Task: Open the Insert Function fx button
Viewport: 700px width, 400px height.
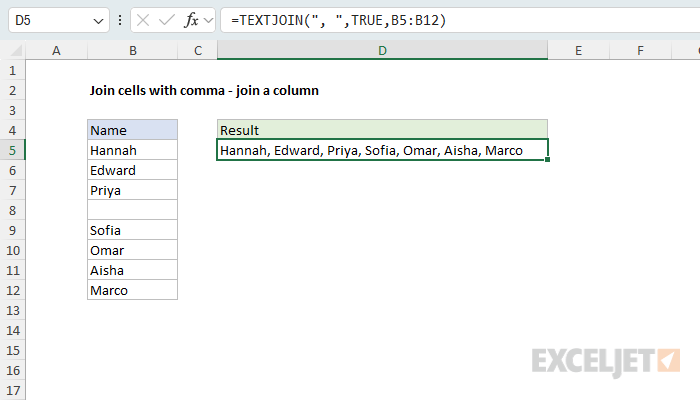Action: tap(191, 20)
